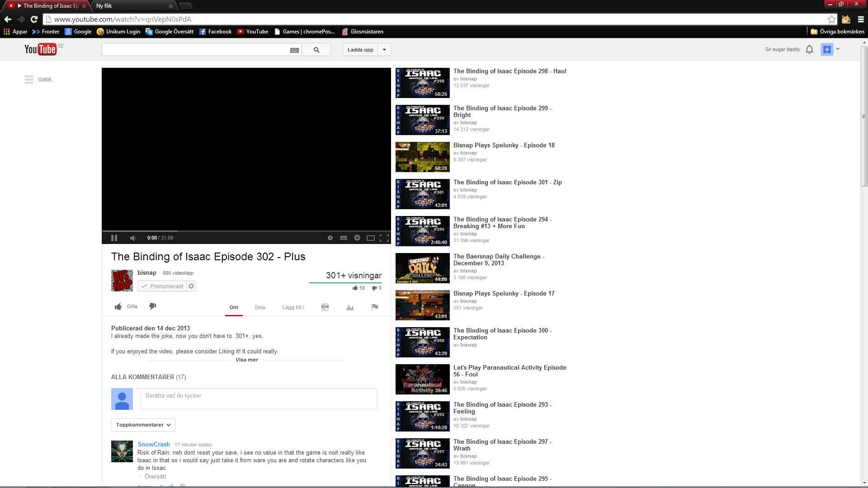
Task: Enter fullscreen video mode
Action: 384,238
